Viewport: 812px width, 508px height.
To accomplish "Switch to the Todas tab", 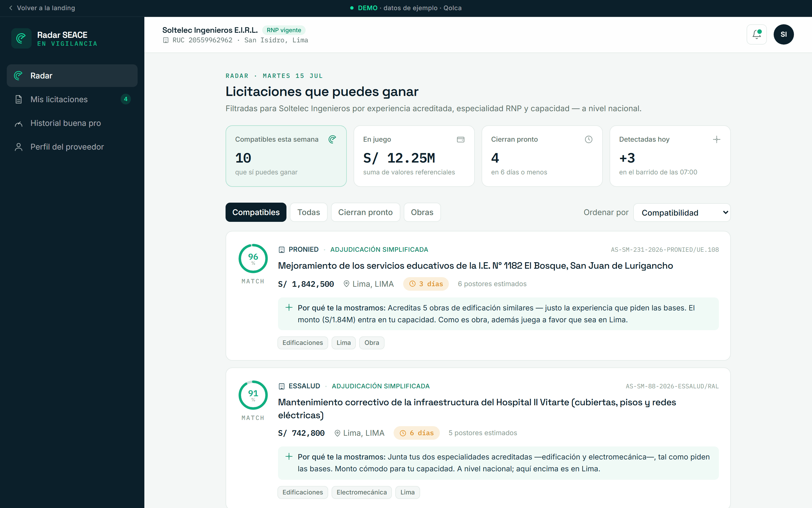I will [x=308, y=212].
